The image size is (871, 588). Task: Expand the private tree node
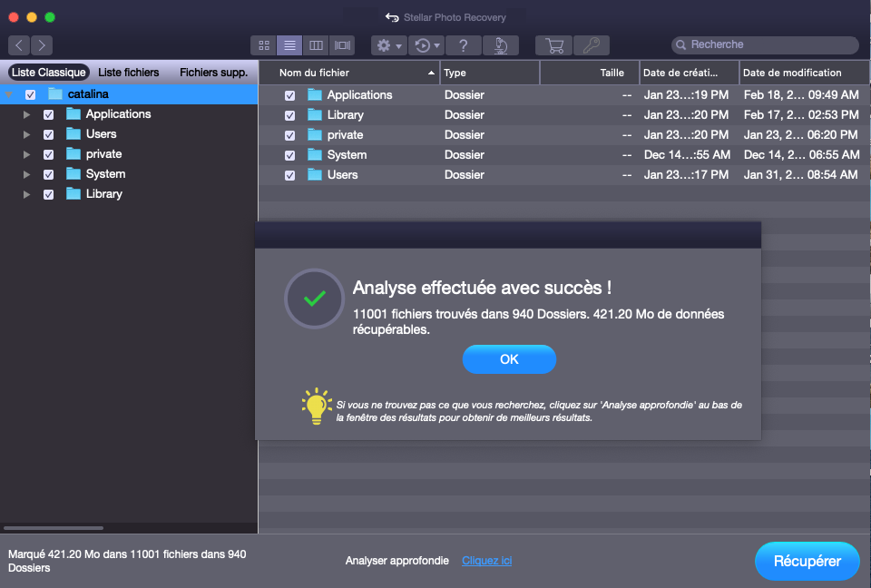point(26,154)
